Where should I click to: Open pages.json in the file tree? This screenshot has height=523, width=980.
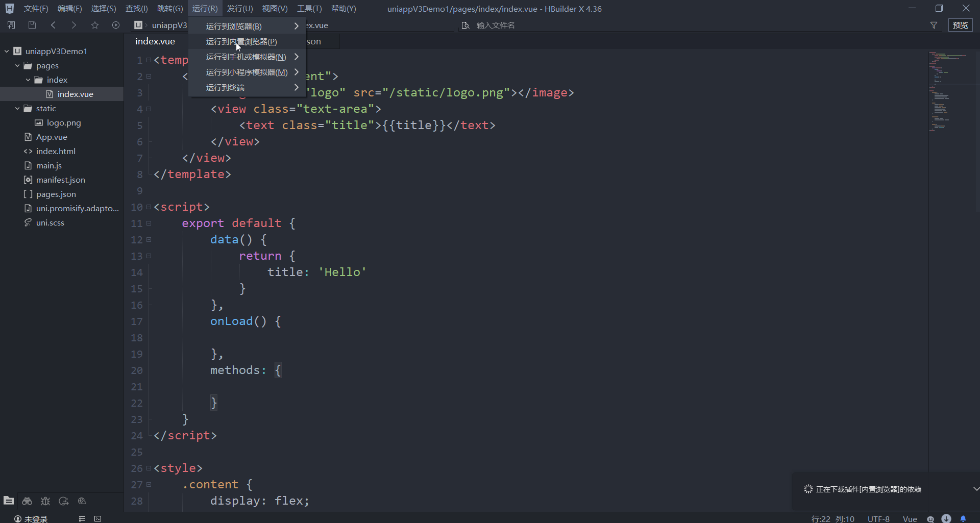pyautogui.click(x=56, y=194)
